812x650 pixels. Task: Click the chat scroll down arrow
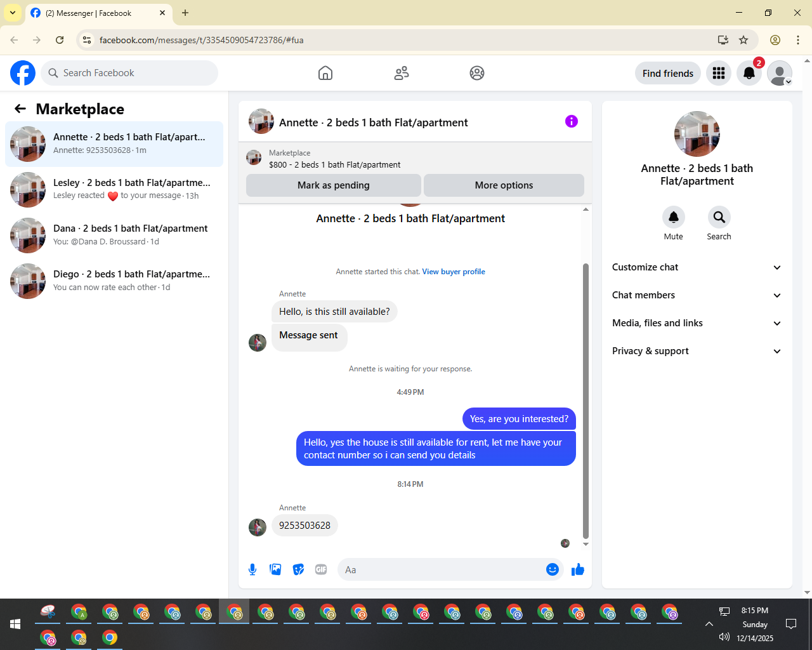click(x=586, y=544)
